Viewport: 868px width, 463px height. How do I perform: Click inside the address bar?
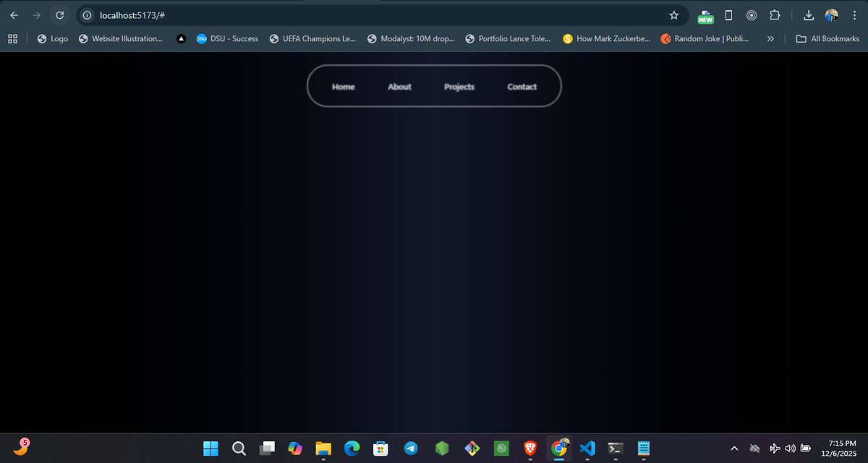coord(289,14)
